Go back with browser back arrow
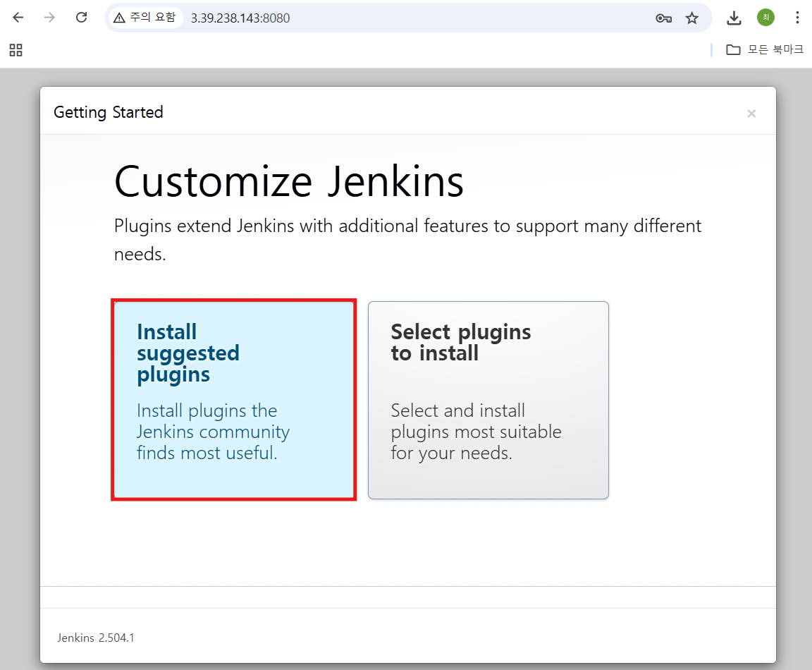The image size is (812, 670). click(18, 18)
